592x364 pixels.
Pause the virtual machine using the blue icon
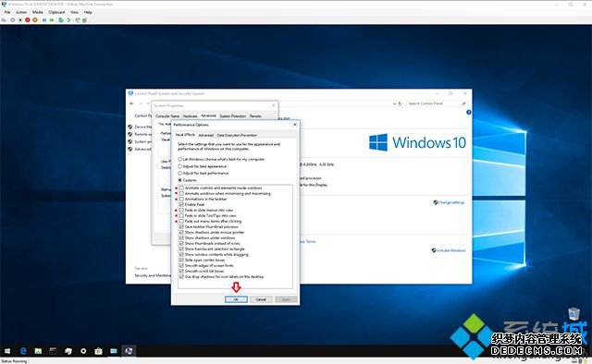click(44, 20)
